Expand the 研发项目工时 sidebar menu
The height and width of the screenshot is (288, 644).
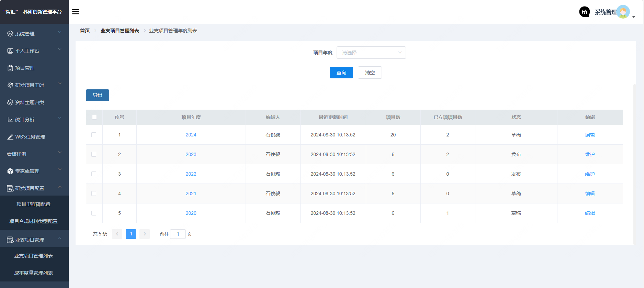tap(34, 85)
